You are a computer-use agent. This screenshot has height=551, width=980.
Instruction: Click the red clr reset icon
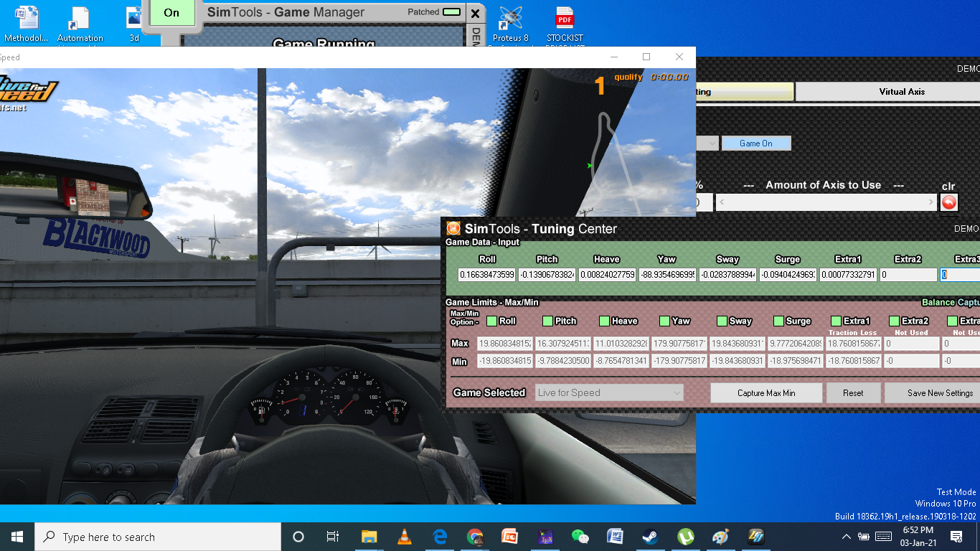[948, 202]
